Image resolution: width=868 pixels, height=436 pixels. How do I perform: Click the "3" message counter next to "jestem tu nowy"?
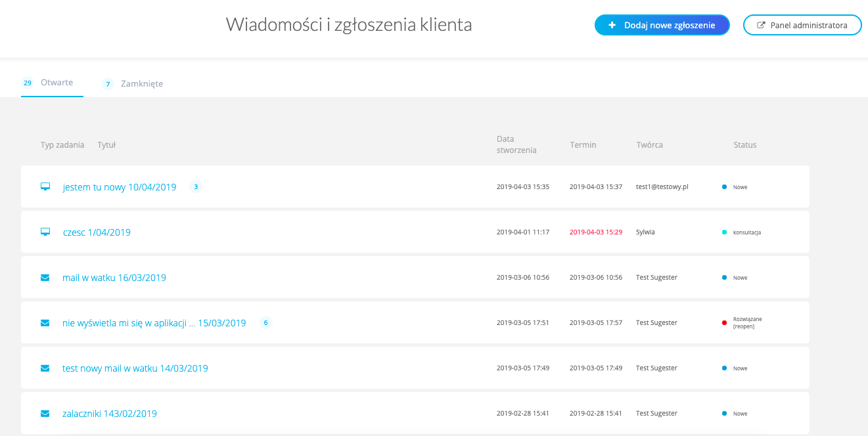(195, 186)
